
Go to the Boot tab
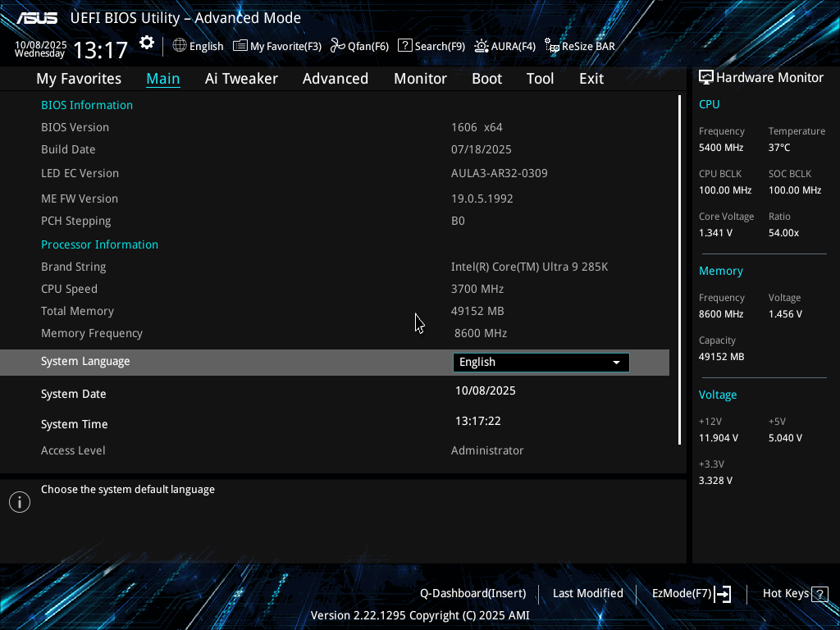pyautogui.click(x=486, y=79)
